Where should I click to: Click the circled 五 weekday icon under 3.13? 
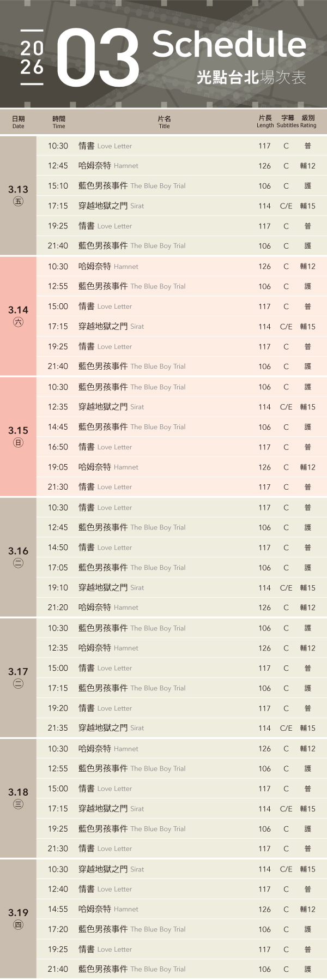point(18,201)
